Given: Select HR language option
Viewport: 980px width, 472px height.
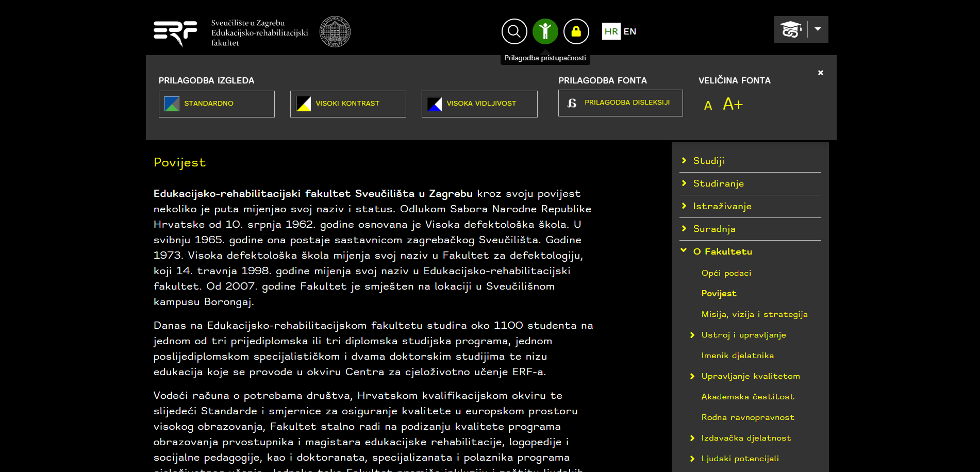Looking at the screenshot, I should (611, 31).
